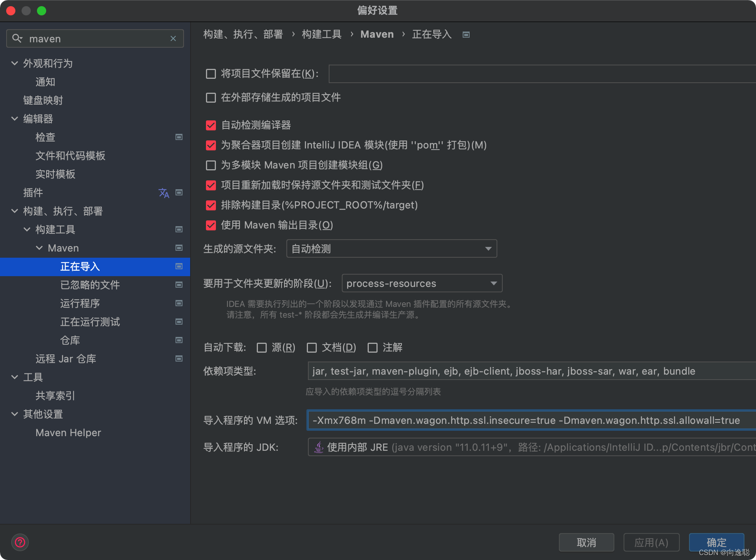Viewport: 756px width, 560px height.
Task: Click the project icon in the breadcrumb header
Action: 466,35
